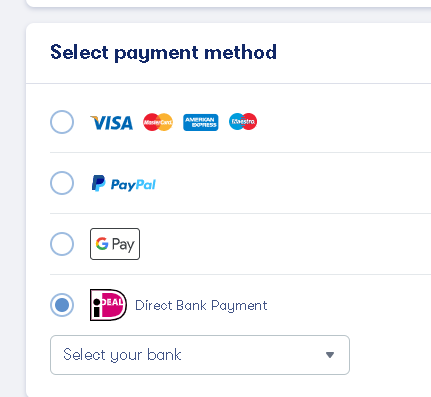Click the PayPal double-P emblem

tap(98, 183)
